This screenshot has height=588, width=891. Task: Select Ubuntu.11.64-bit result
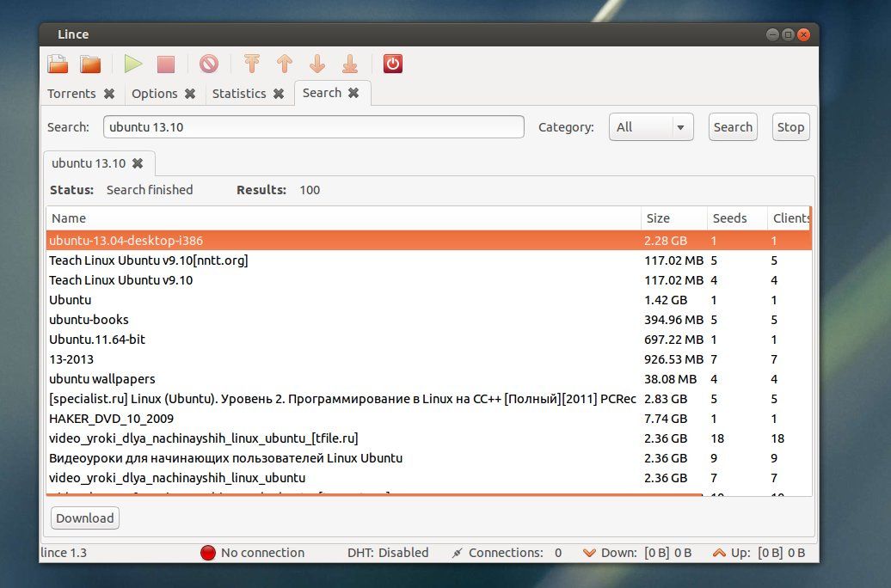[428, 340]
